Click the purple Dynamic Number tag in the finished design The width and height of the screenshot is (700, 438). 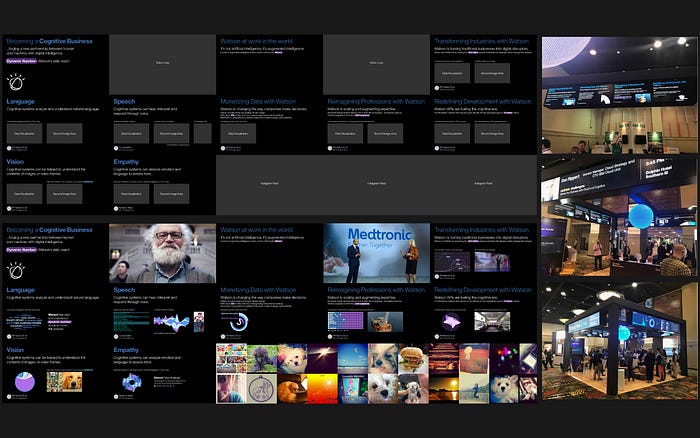coord(21,250)
